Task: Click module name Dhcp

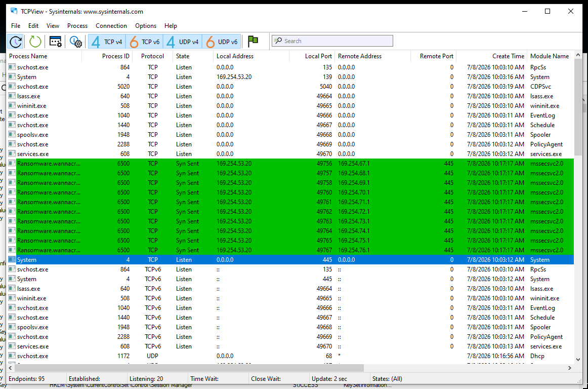Action: [x=537, y=356]
